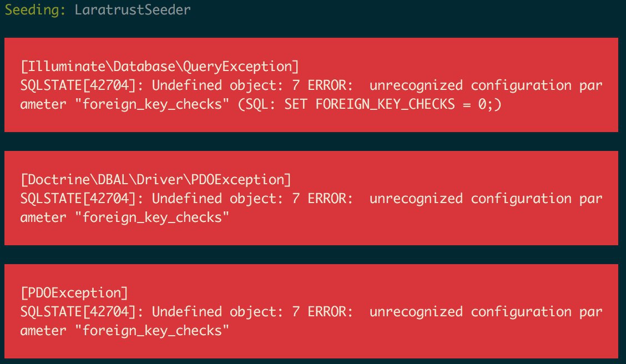Click 'unrecognized configuration' in the second red block

[x=470, y=199]
